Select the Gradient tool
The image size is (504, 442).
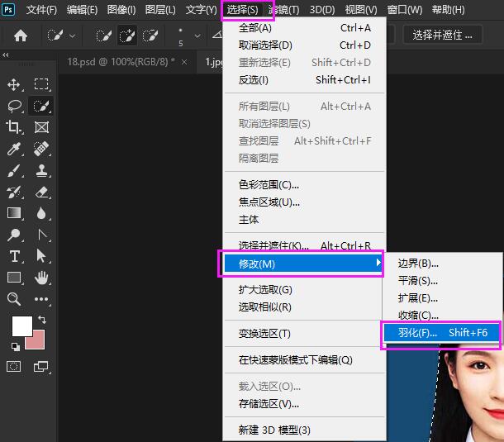point(14,213)
